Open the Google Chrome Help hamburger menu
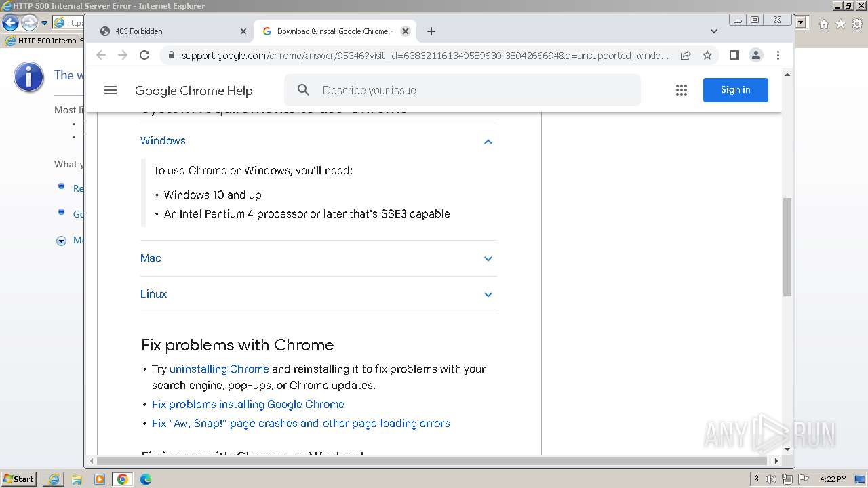 point(111,90)
